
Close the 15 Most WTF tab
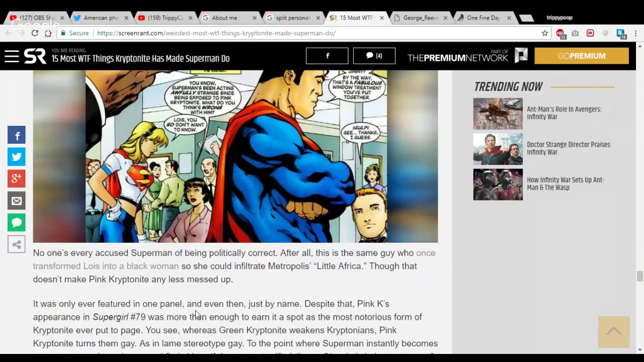click(382, 18)
